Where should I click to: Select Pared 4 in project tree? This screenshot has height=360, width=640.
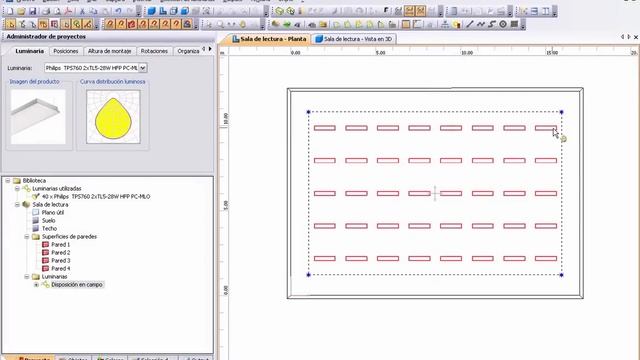tap(60, 269)
